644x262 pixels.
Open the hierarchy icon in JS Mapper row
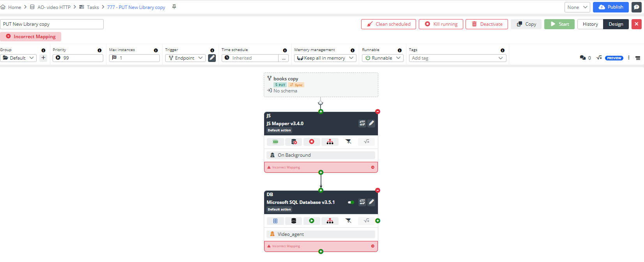point(330,142)
